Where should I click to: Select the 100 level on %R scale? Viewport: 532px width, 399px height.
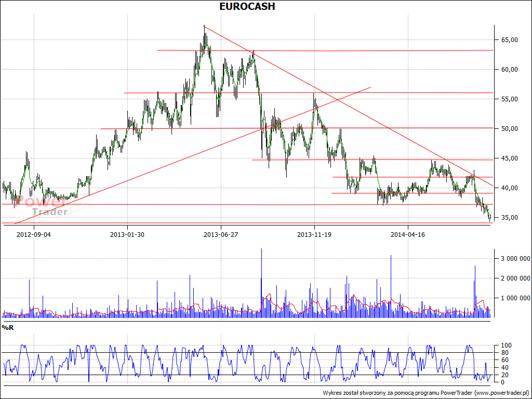pos(506,345)
